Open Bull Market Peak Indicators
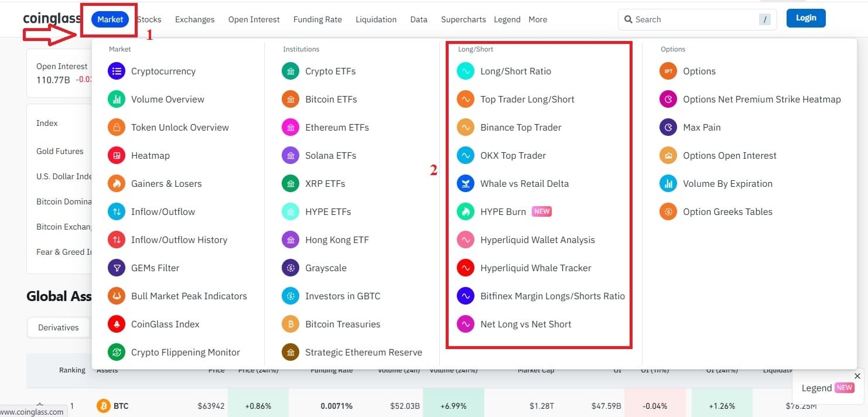 point(189,296)
